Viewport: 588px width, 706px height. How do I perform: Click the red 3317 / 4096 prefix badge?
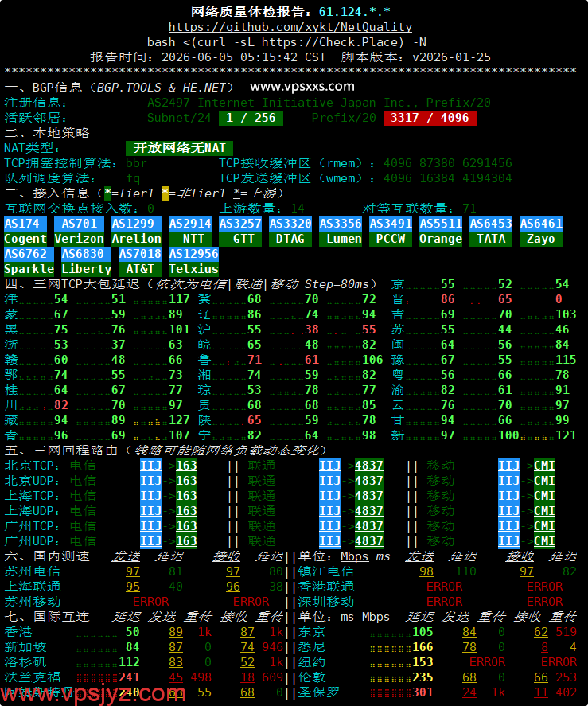pyautogui.click(x=430, y=118)
